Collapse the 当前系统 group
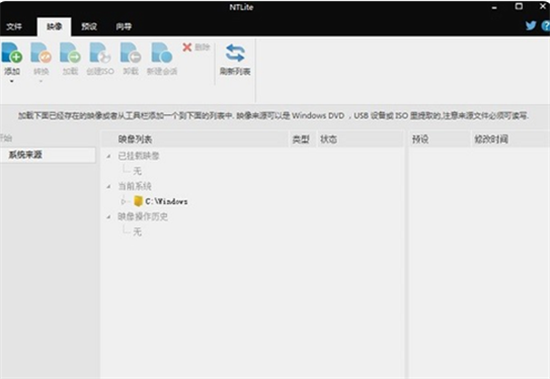This screenshot has width=550, height=379. coord(109,186)
